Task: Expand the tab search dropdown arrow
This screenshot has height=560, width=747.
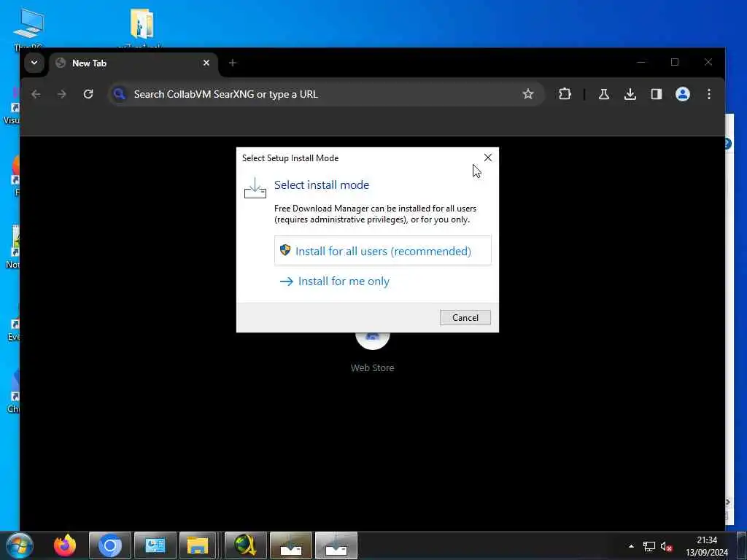Action: pos(34,63)
